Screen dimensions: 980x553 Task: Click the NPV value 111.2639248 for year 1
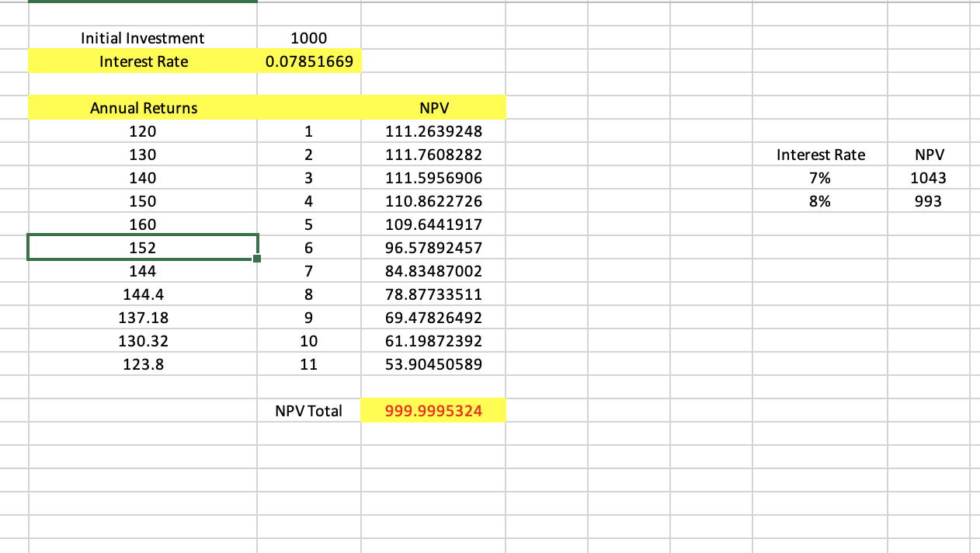(x=433, y=131)
